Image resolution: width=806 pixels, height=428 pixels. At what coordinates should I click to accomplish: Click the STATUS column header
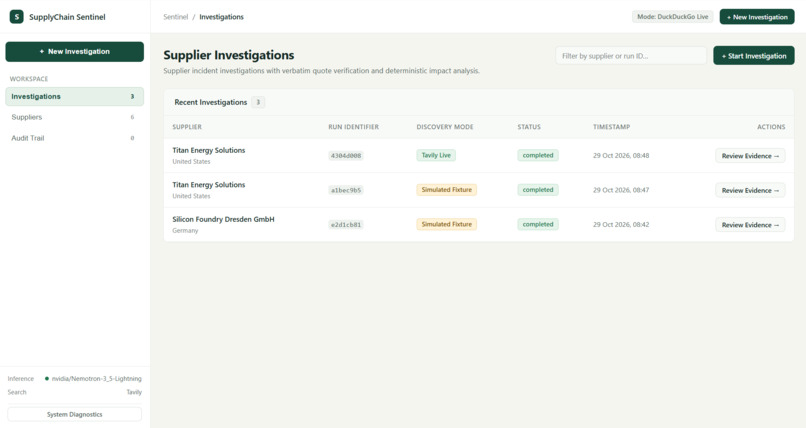click(529, 127)
